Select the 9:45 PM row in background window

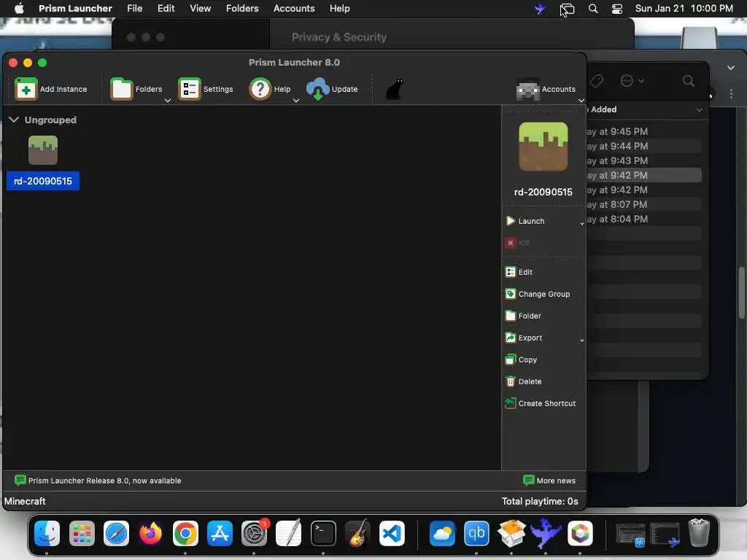(x=644, y=131)
